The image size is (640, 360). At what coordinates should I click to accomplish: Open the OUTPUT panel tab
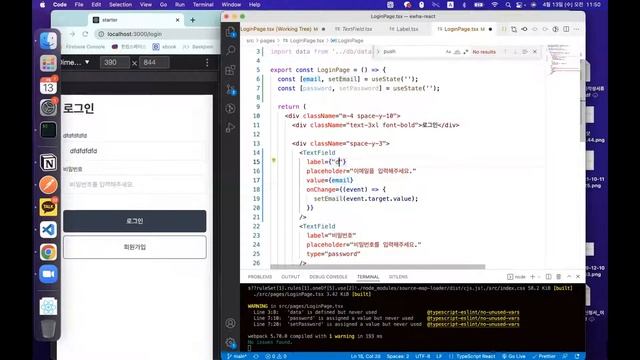pos(290,277)
